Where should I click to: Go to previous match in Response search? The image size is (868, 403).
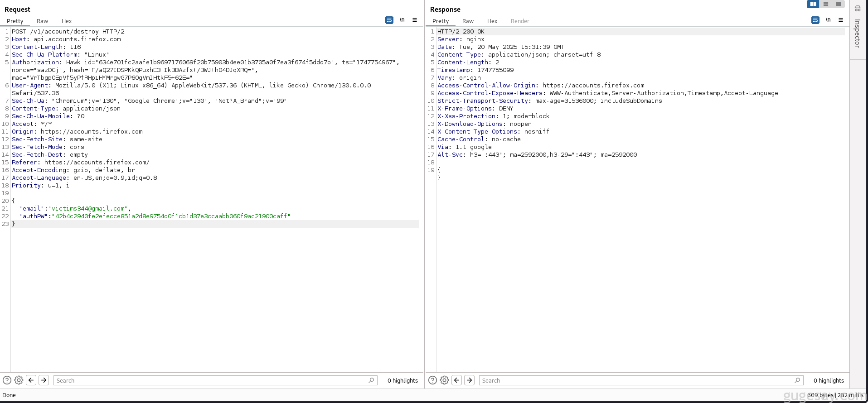457,380
